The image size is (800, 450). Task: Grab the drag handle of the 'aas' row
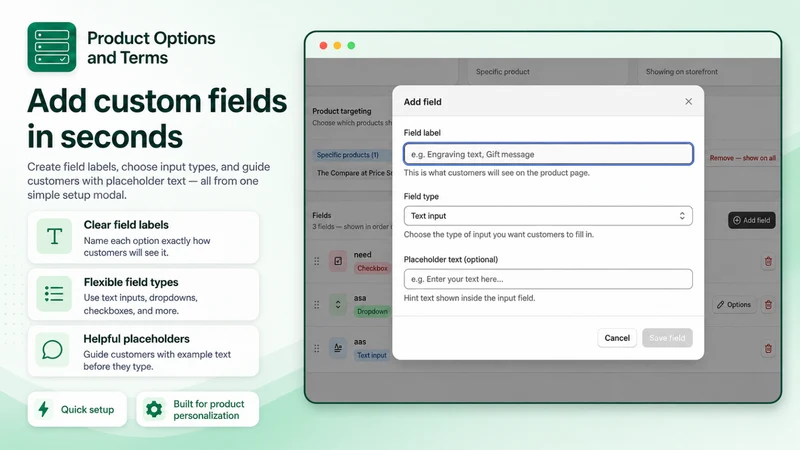pyautogui.click(x=317, y=348)
